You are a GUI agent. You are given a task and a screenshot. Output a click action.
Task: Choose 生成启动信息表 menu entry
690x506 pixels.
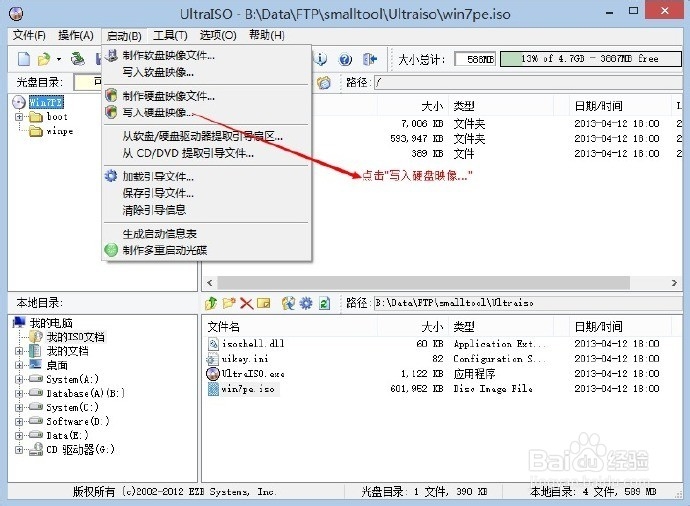[207, 234]
